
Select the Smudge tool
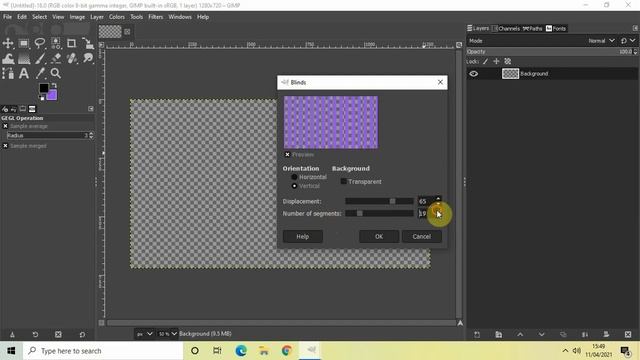point(88,59)
